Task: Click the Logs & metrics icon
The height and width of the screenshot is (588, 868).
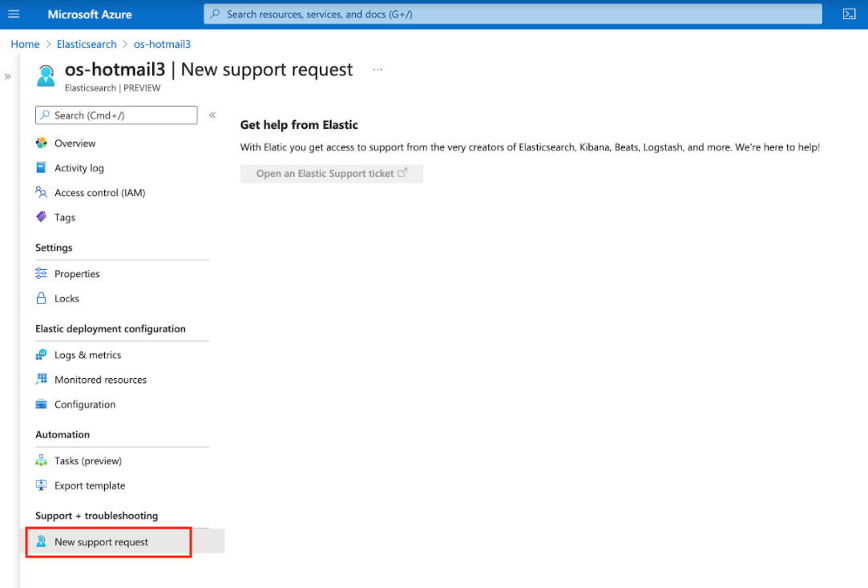Action: coord(42,355)
